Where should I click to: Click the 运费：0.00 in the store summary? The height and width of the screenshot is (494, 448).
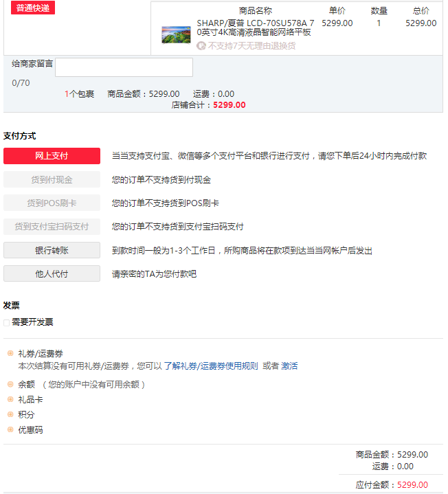point(214,94)
